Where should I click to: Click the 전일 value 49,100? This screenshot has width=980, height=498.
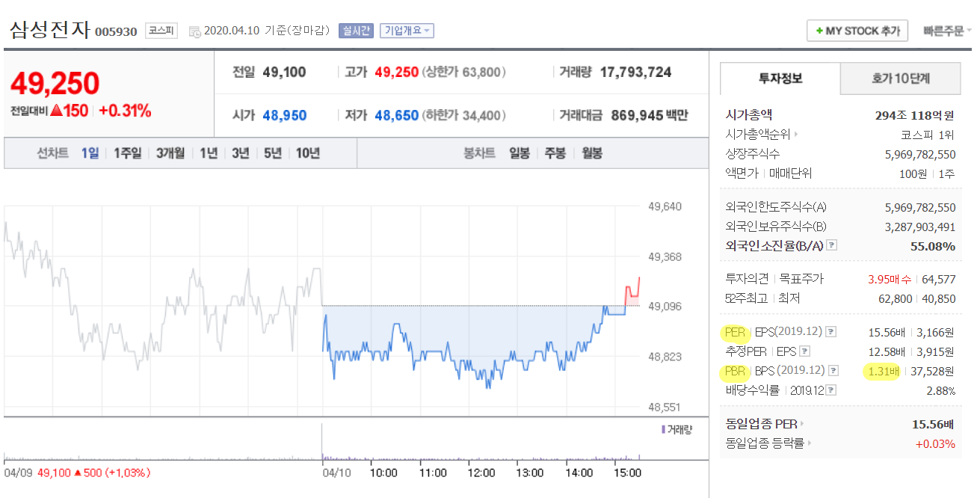pos(285,73)
